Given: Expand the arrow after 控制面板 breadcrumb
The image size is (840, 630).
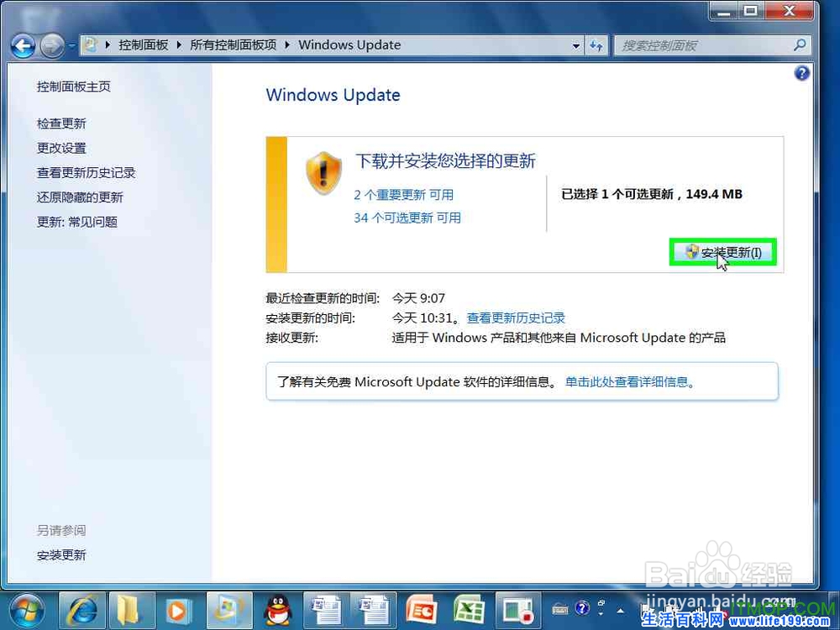Looking at the screenshot, I should coord(179,45).
